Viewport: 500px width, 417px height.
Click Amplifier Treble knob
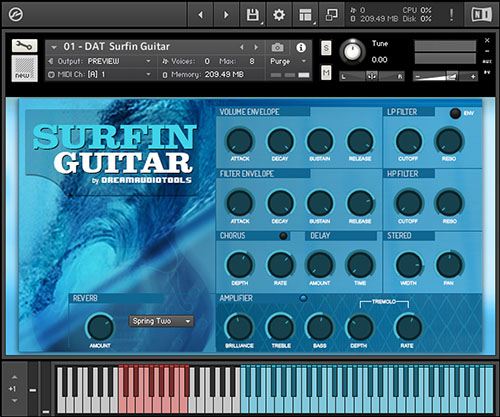(x=280, y=327)
